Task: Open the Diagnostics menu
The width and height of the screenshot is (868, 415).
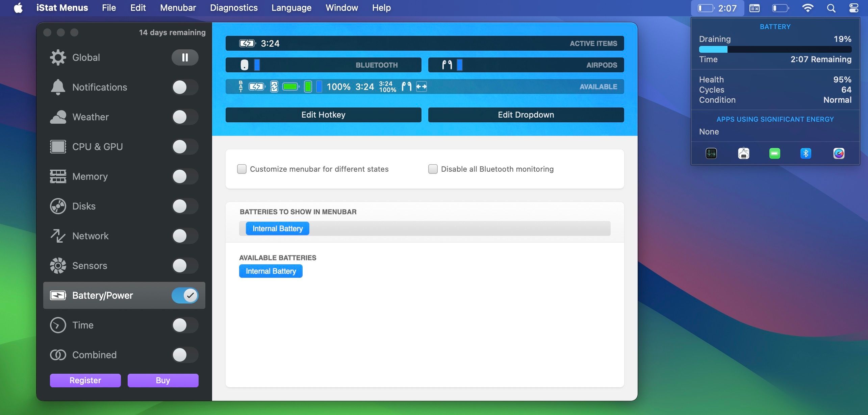Action: [234, 7]
